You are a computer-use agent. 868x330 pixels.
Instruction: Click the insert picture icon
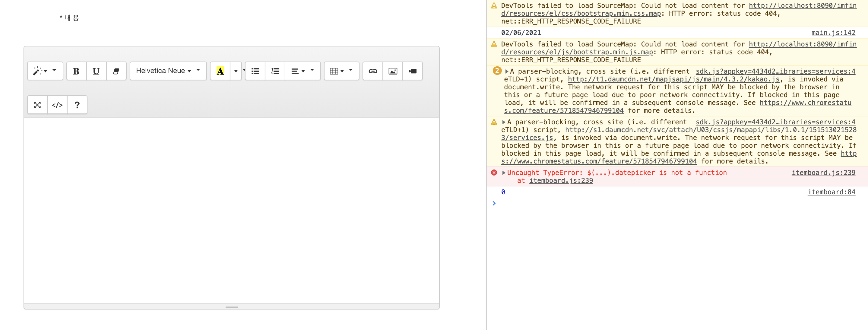(x=393, y=71)
